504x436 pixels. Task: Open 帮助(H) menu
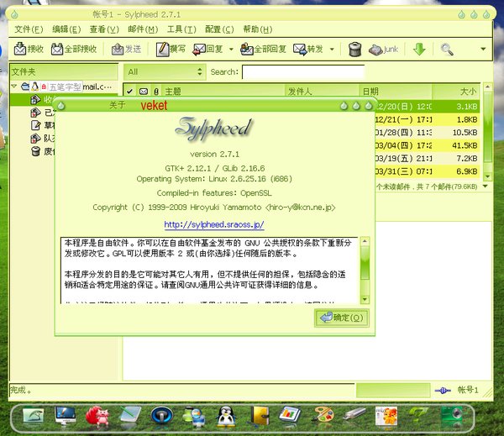coord(258,29)
